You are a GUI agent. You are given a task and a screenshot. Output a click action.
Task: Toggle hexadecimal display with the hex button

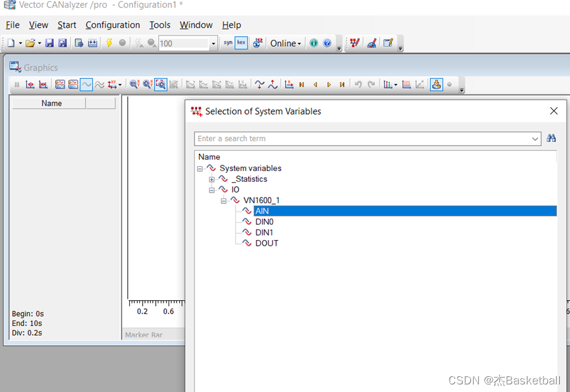coord(241,43)
